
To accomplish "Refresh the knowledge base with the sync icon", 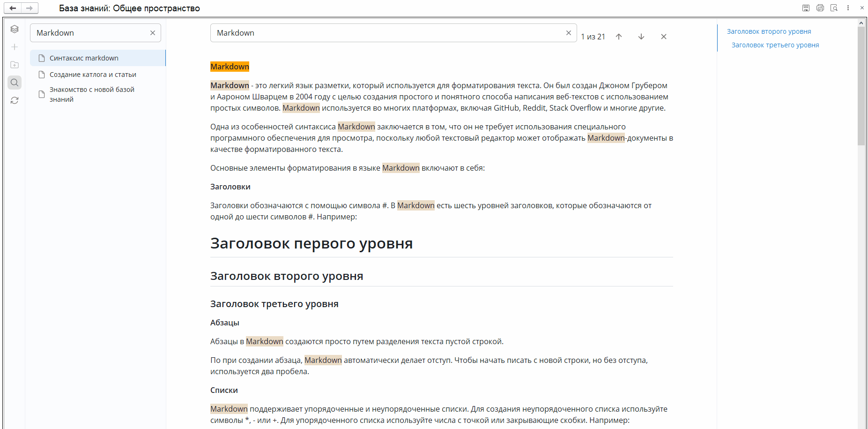I will pos(14,100).
